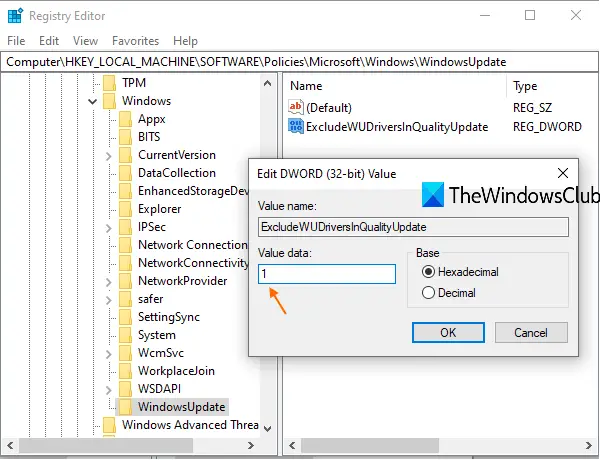This screenshot has width=600, height=460.
Task: Select the WindowsUpdate folder icon
Action: pos(126,407)
